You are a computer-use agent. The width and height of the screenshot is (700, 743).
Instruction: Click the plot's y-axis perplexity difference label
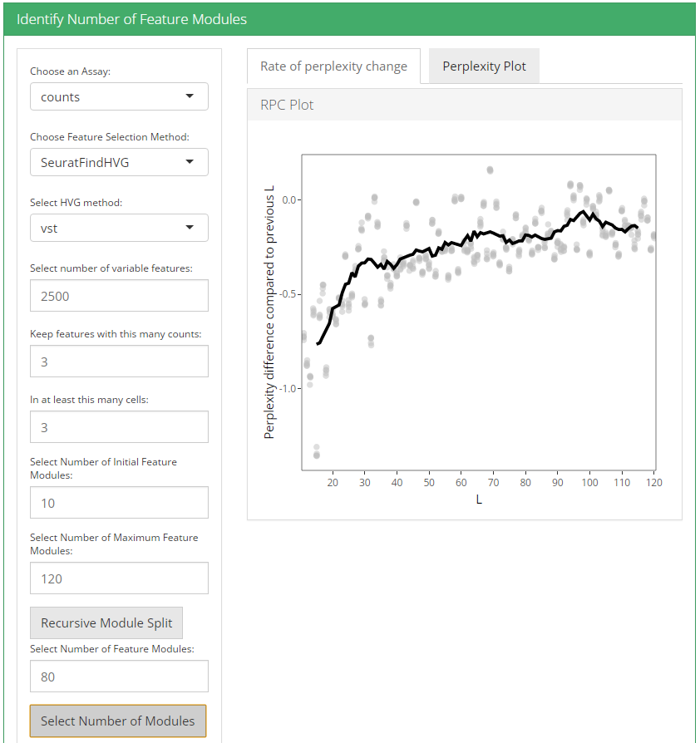pos(269,311)
